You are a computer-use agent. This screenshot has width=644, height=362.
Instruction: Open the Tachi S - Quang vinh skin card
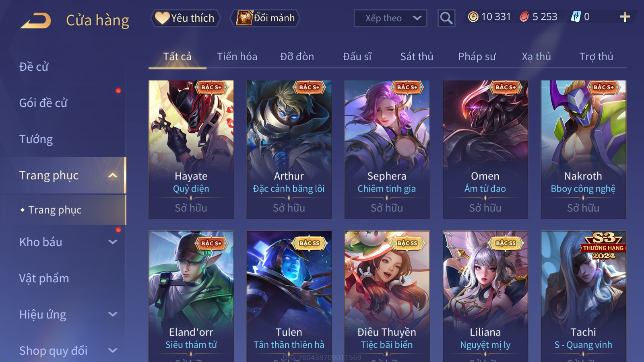(583, 296)
